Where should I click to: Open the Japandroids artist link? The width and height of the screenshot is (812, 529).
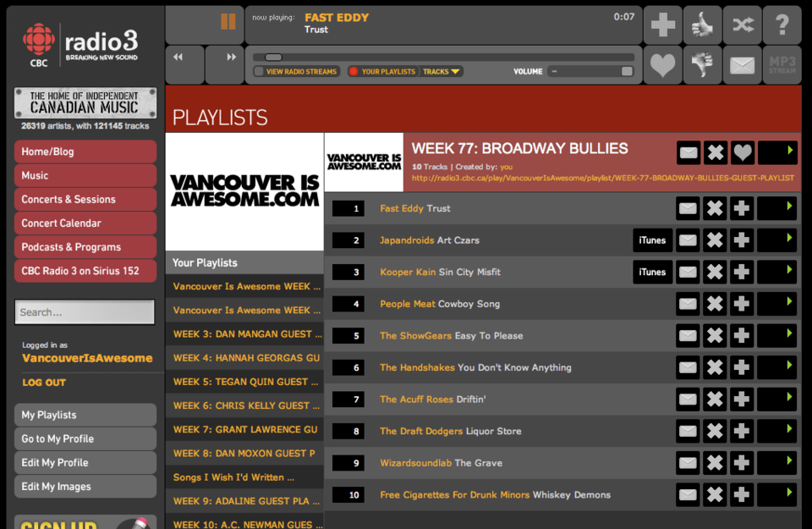[x=407, y=240]
